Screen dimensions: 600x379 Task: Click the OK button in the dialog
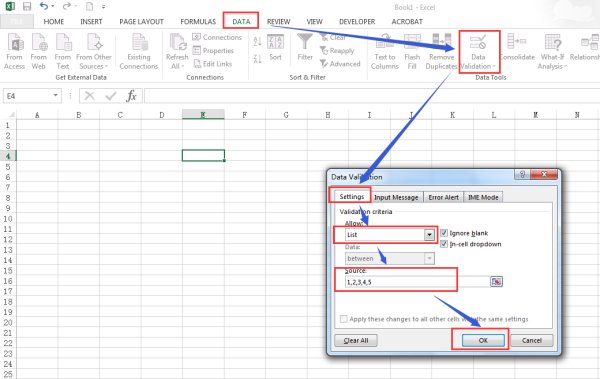pyautogui.click(x=483, y=340)
